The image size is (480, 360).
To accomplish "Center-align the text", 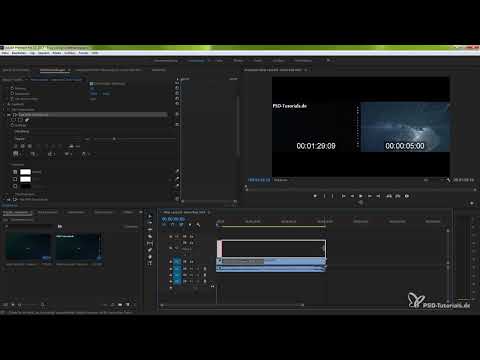I will pos(23,146).
